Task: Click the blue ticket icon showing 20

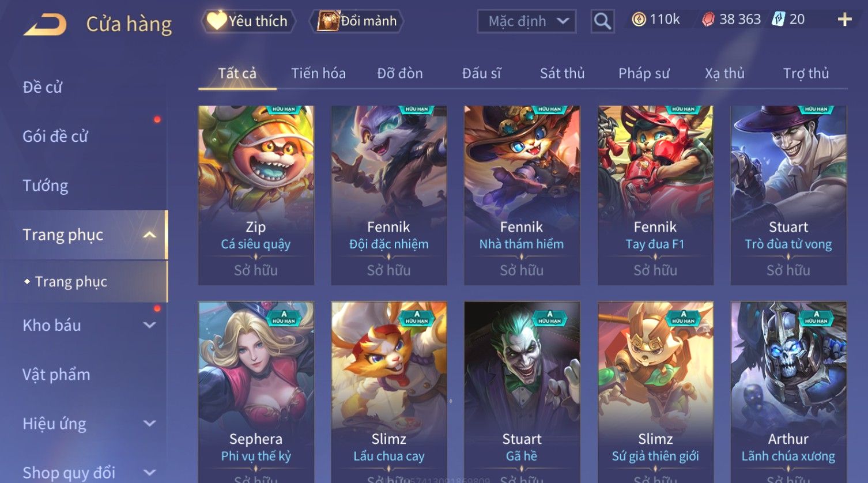Action: coord(778,19)
